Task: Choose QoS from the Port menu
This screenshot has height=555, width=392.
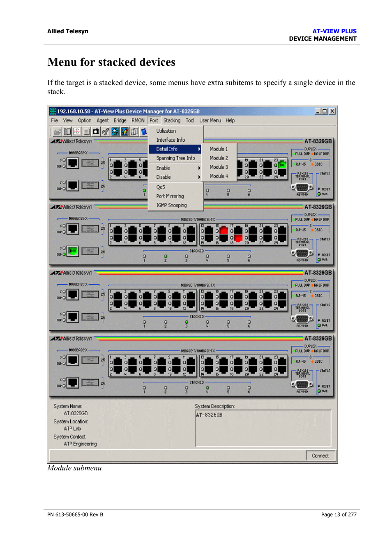Action: click(175, 187)
